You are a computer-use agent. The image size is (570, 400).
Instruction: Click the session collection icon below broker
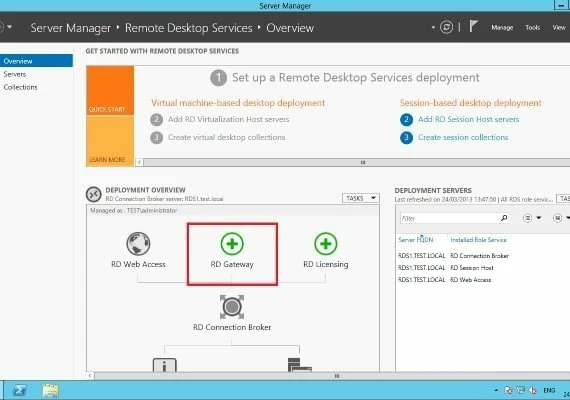300,365
